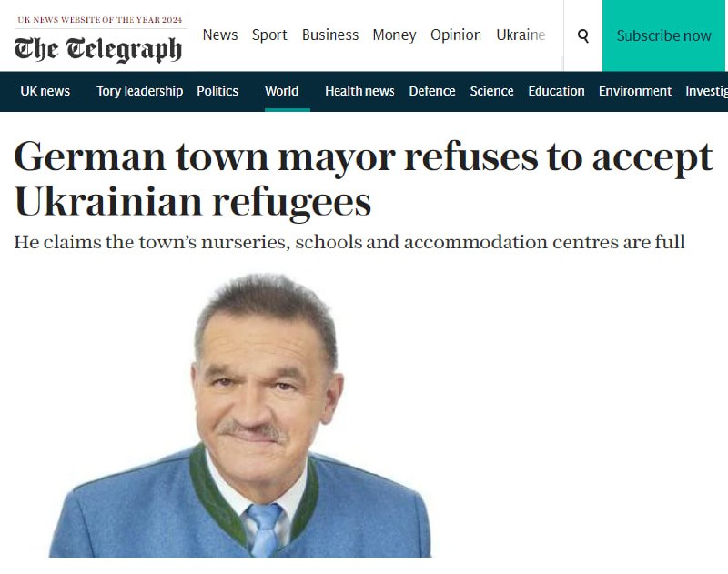Click the search magnifier icon
The width and height of the screenshot is (728, 574).
tap(583, 35)
